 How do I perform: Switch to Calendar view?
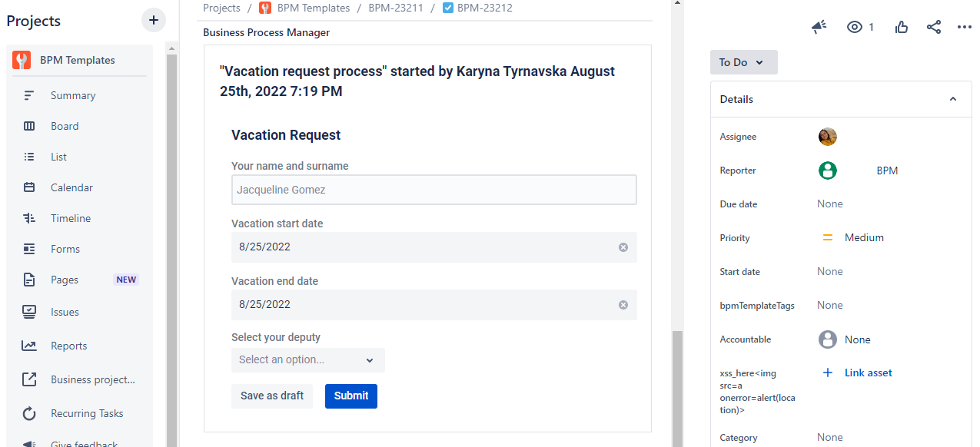point(71,187)
